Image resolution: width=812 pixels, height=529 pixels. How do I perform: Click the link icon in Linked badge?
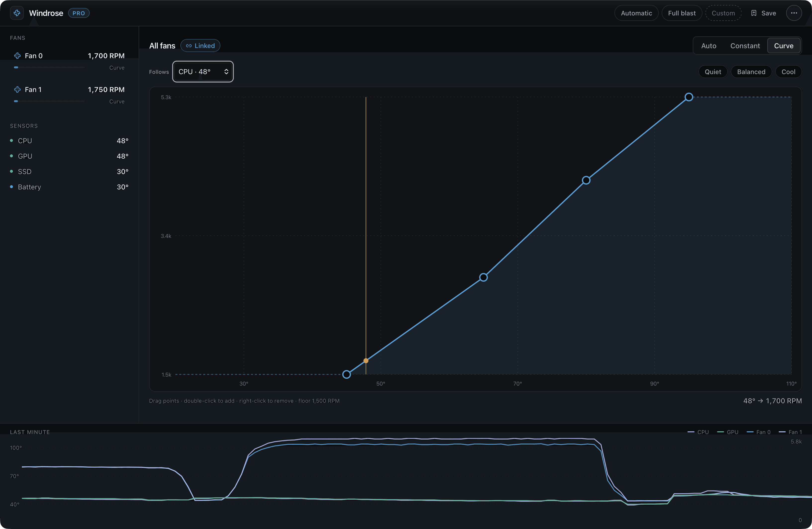pos(189,46)
